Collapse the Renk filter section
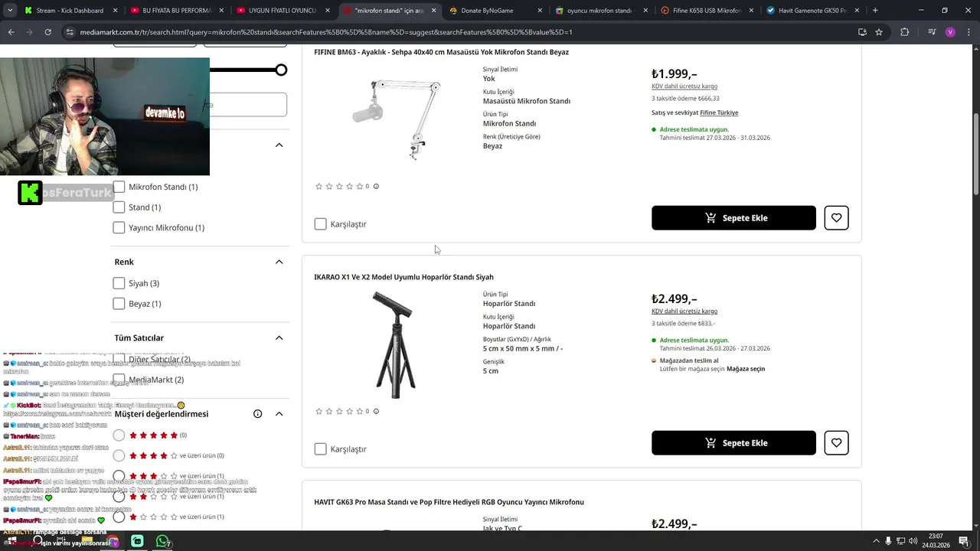980x551 pixels. [279, 262]
